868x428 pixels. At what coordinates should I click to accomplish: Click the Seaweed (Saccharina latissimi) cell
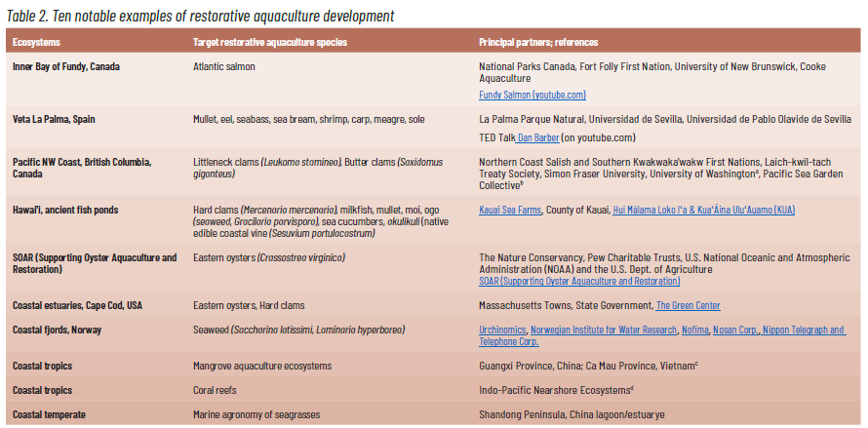pyautogui.click(x=299, y=330)
